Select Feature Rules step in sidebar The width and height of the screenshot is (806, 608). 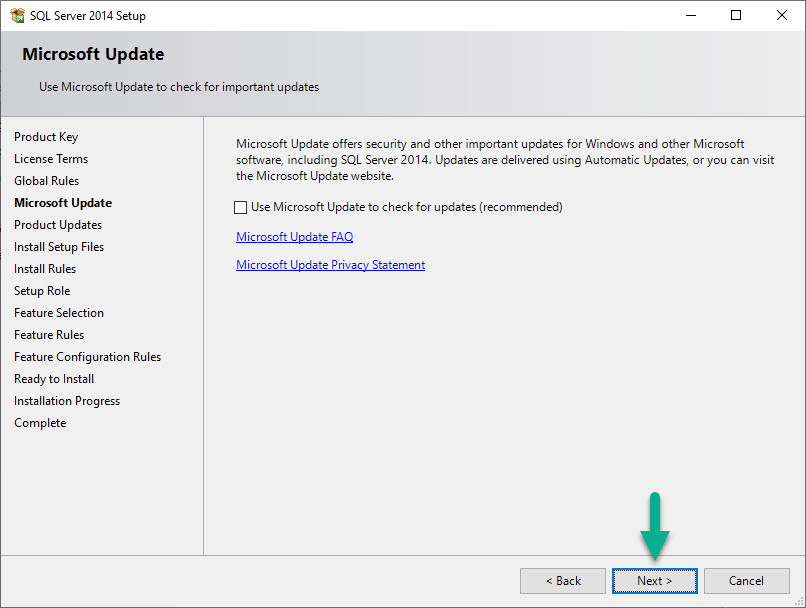coord(49,335)
